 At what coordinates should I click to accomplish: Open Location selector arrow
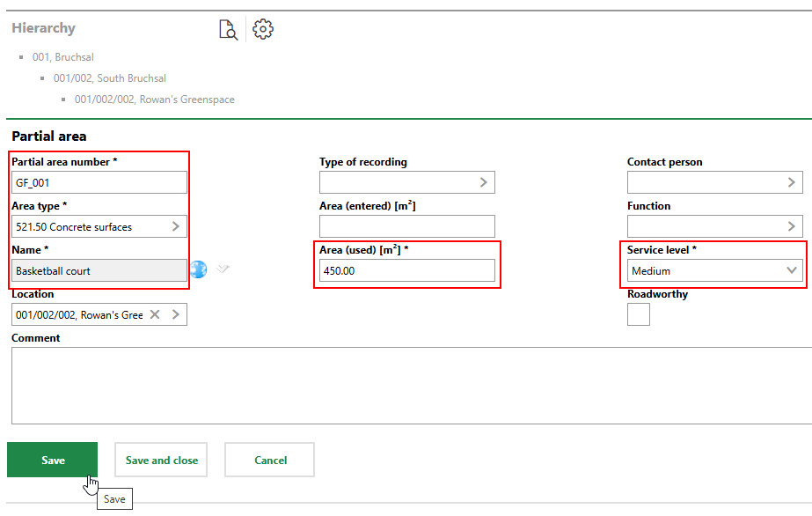pos(175,314)
